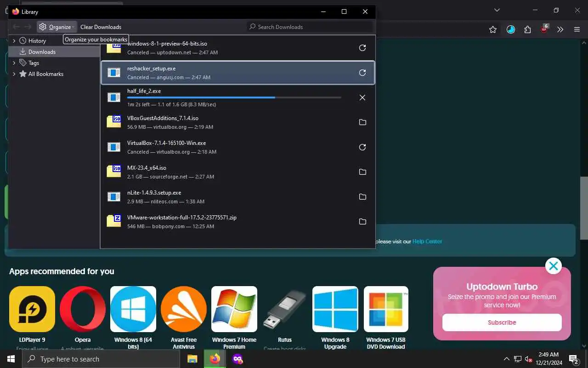Select Downloads in the Library sidebar
The image size is (588, 368).
54,52
